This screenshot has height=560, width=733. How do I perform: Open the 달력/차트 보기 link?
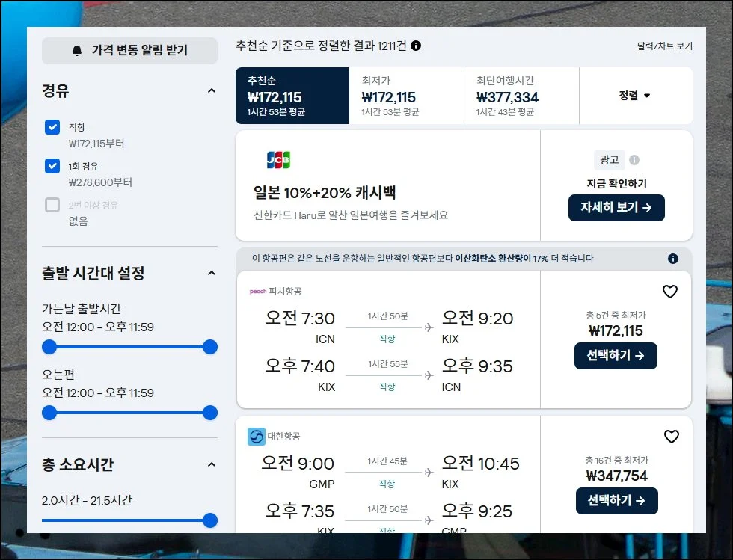pyautogui.click(x=664, y=46)
